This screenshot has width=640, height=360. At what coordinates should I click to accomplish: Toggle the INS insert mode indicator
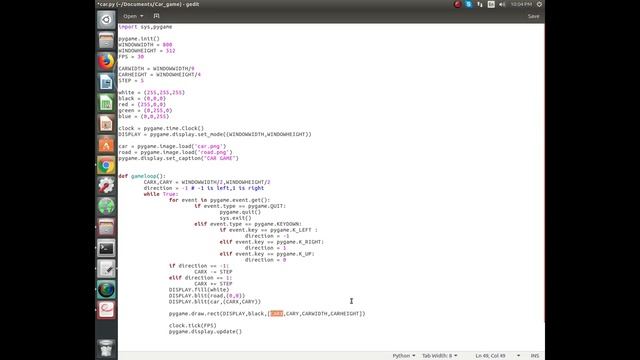(x=535, y=356)
